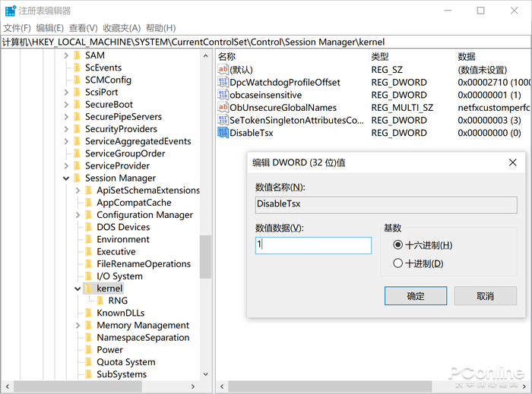Cancel the DWORD edit with 取消
The width and height of the screenshot is (532, 394).
(x=485, y=296)
